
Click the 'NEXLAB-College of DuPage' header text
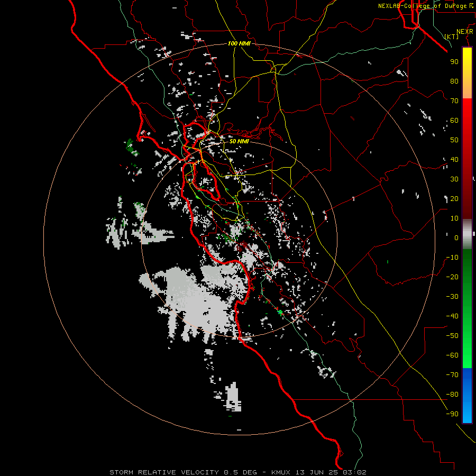point(423,6)
